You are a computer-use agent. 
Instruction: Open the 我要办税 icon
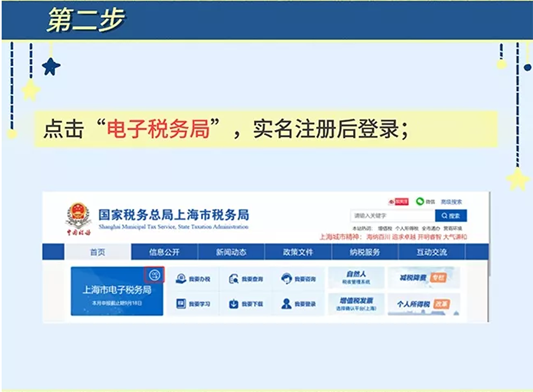click(181, 278)
